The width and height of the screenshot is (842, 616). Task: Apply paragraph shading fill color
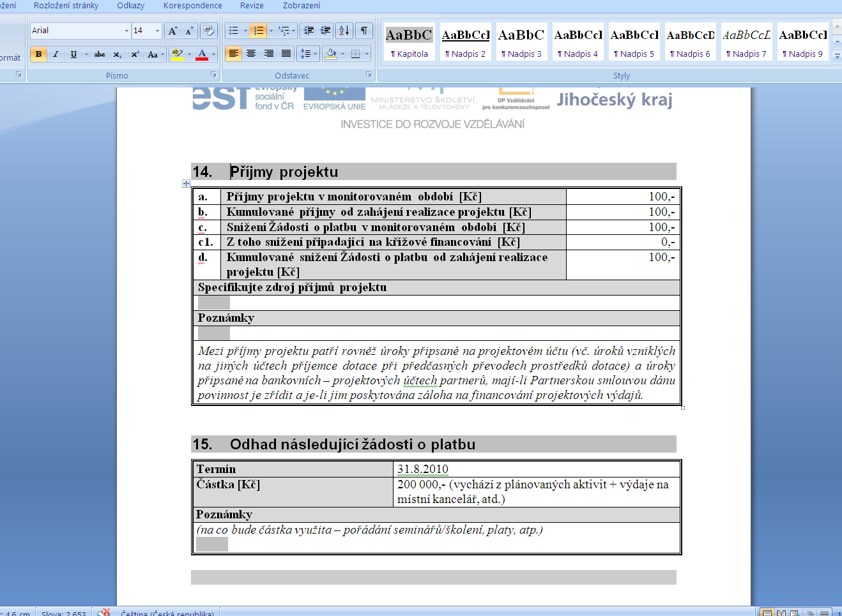point(331,54)
